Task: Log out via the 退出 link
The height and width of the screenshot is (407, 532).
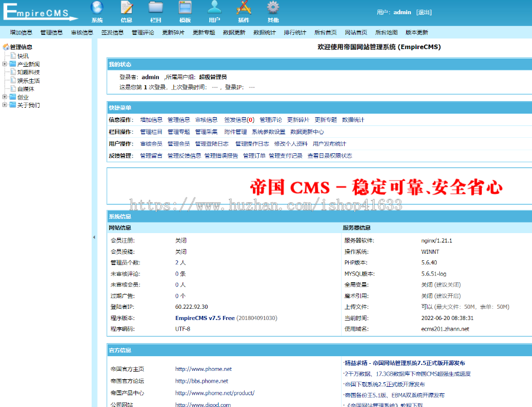Action: [424, 12]
